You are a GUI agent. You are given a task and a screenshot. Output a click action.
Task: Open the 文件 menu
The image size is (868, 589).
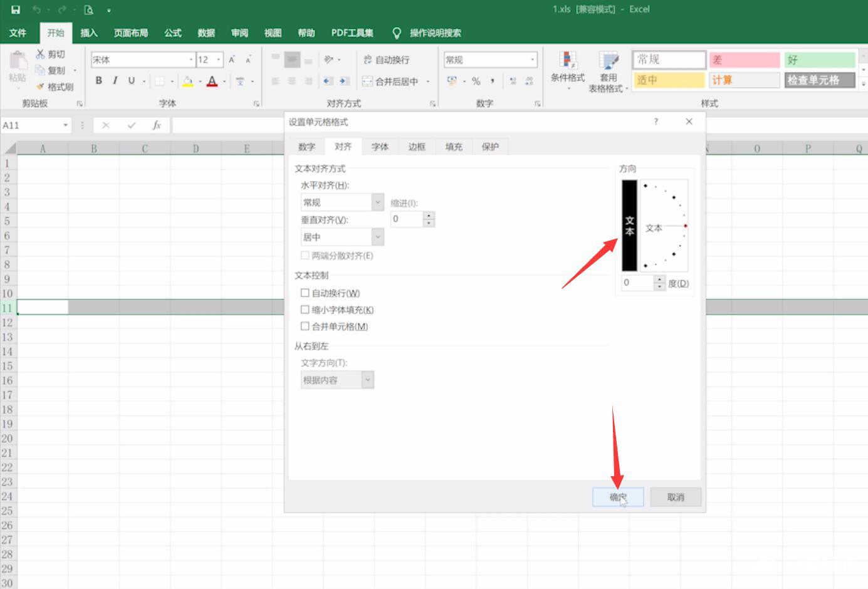(x=18, y=33)
